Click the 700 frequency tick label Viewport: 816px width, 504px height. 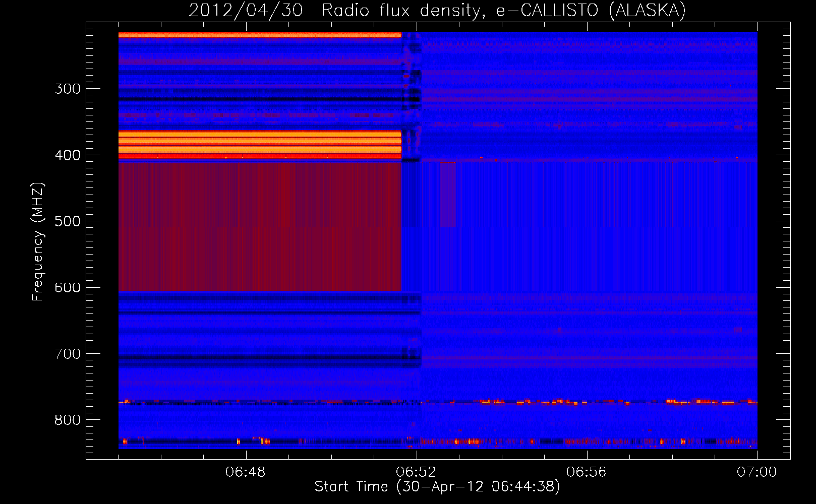(x=68, y=354)
